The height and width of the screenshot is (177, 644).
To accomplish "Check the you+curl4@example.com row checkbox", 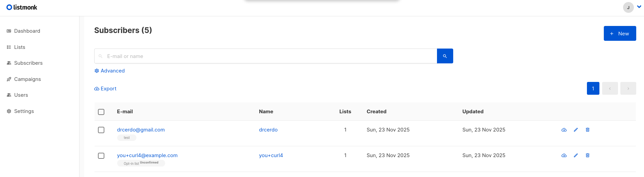I will 101,156.
